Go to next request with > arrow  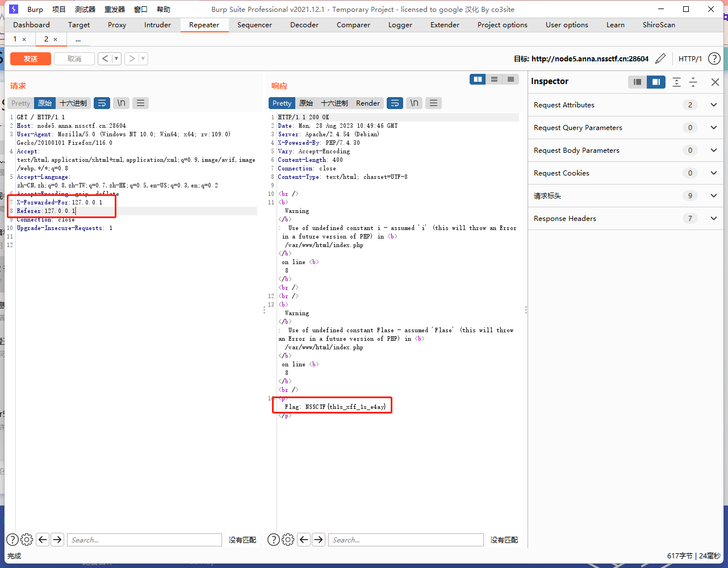[x=132, y=59]
